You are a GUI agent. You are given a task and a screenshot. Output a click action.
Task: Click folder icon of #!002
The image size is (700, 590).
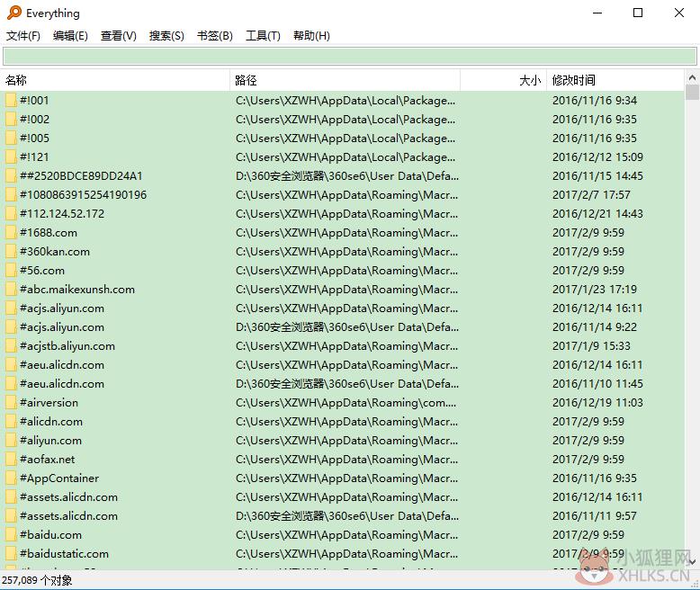click(x=11, y=119)
